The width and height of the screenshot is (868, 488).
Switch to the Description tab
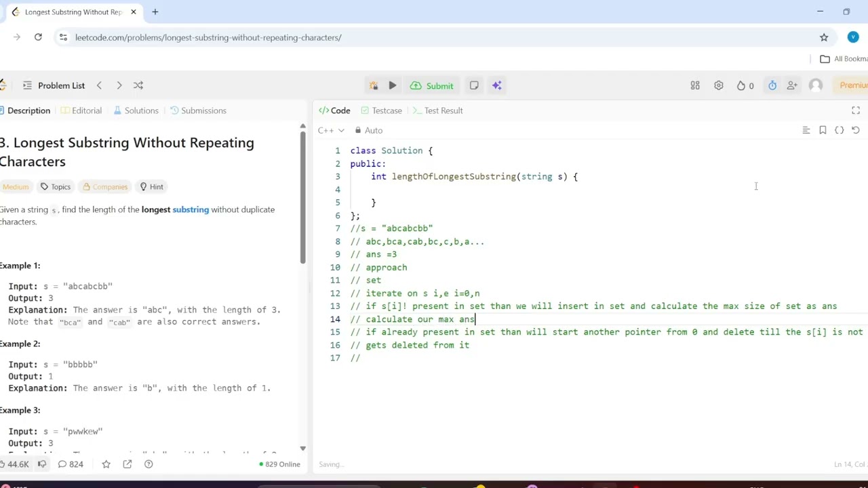point(25,110)
